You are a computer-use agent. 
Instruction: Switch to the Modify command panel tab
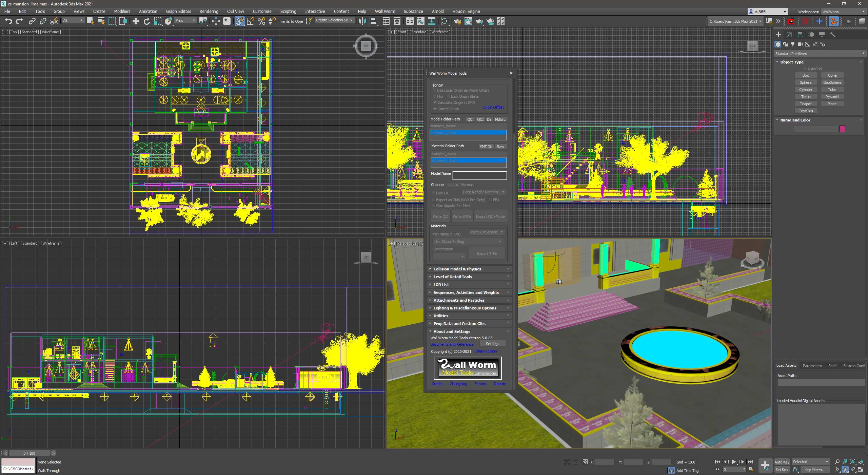(789, 35)
